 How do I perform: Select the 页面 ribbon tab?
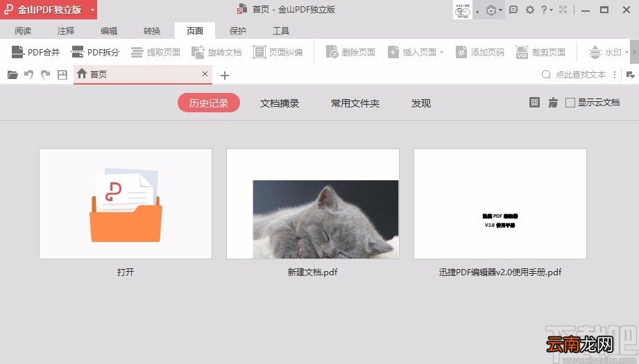(195, 31)
